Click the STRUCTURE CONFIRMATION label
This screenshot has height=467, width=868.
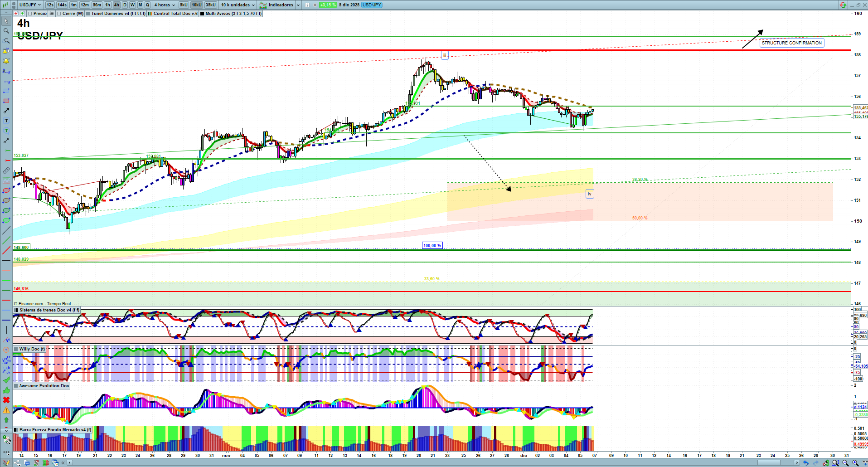coord(791,43)
